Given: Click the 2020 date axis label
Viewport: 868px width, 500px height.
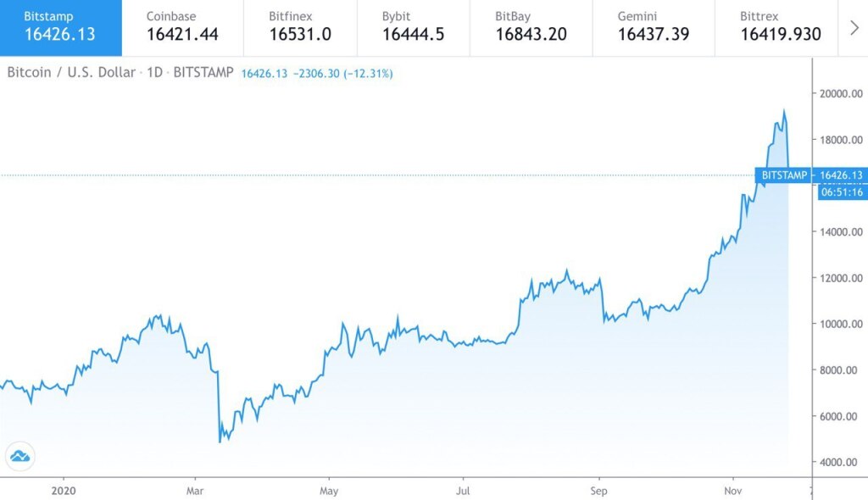Looking at the screenshot, I should coord(64,490).
